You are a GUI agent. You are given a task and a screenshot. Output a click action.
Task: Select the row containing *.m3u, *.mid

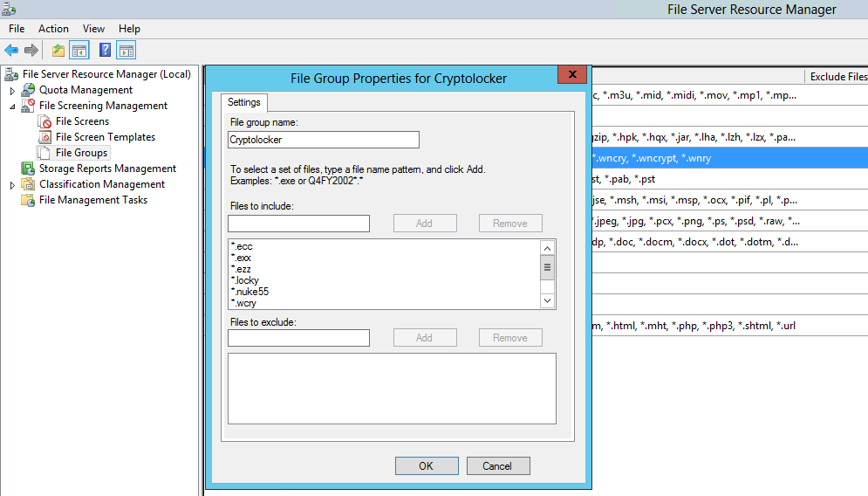[730, 95]
